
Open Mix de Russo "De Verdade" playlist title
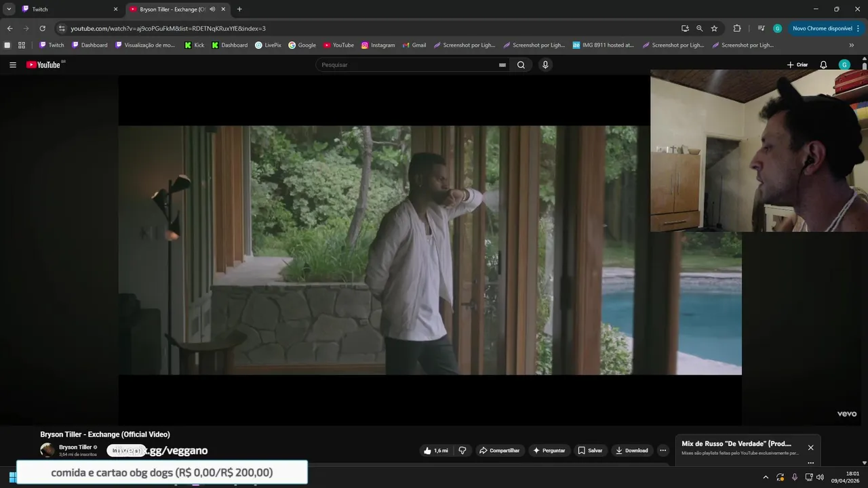[x=736, y=444]
